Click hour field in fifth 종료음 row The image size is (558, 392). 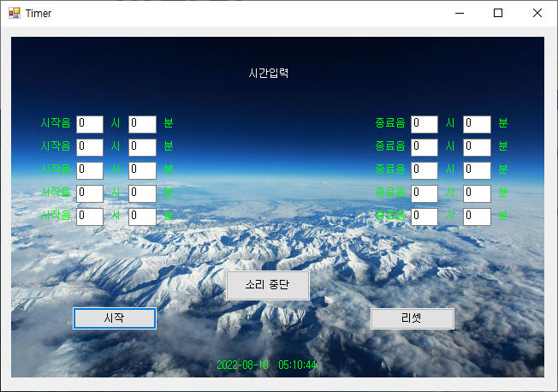tap(424, 217)
